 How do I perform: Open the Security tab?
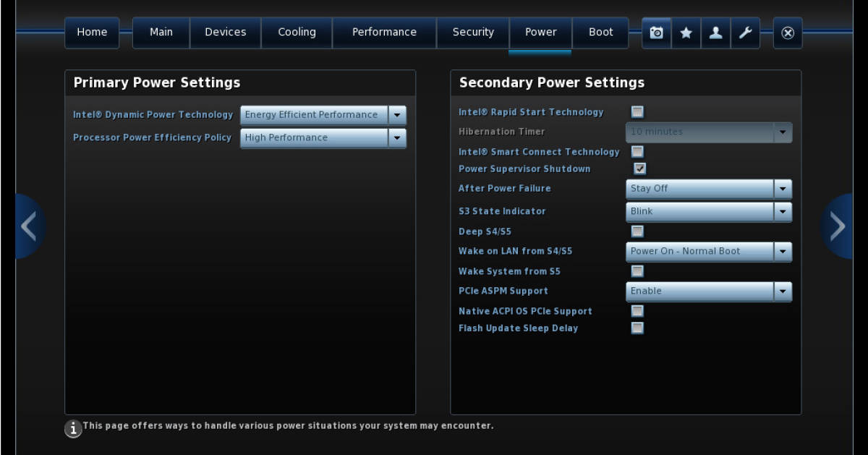(473, 32)
